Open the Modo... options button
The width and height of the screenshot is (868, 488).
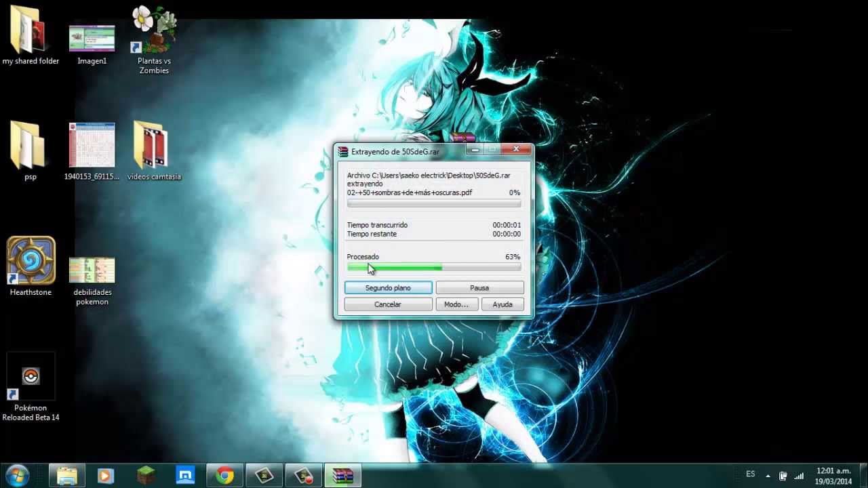pos(456,304)
